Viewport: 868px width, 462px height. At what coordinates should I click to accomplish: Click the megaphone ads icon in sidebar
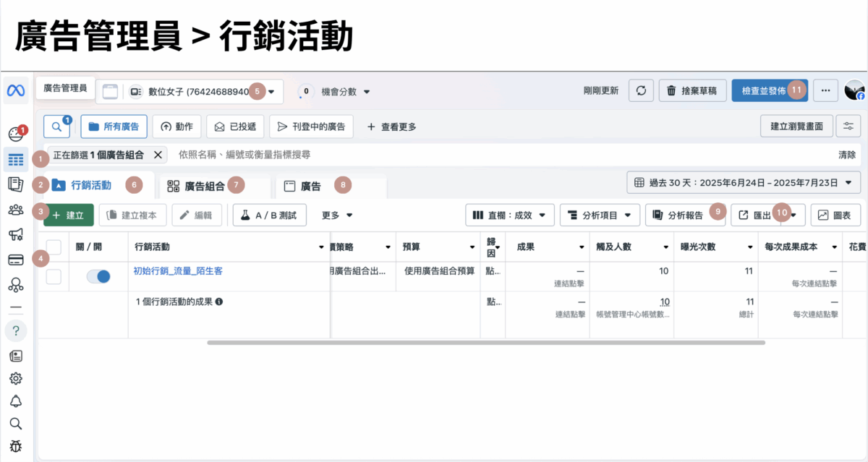pos(15,234)
